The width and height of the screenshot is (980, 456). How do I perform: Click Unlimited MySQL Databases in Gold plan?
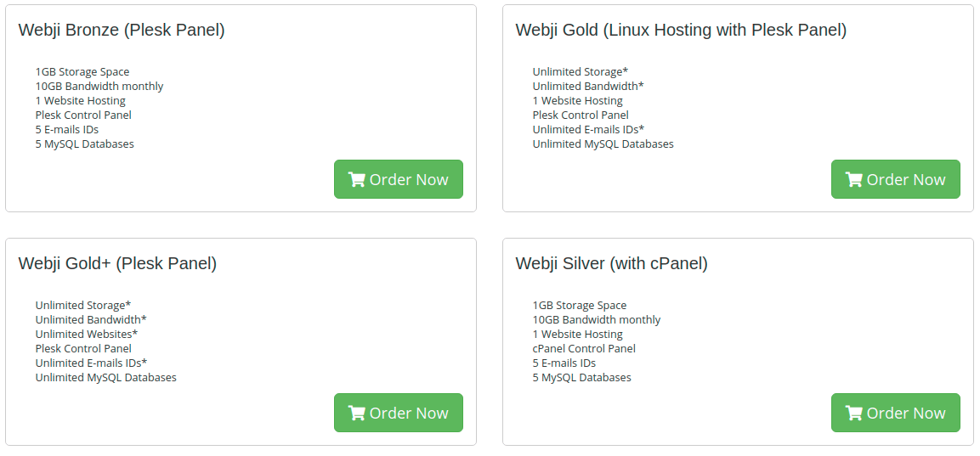(603, 144)
